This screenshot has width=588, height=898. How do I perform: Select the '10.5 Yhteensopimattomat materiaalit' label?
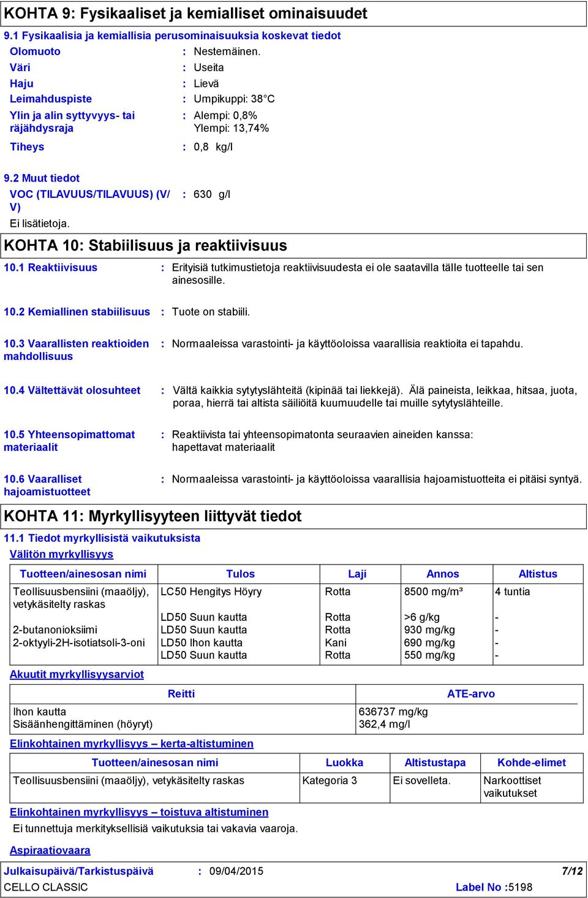point(69,441)
